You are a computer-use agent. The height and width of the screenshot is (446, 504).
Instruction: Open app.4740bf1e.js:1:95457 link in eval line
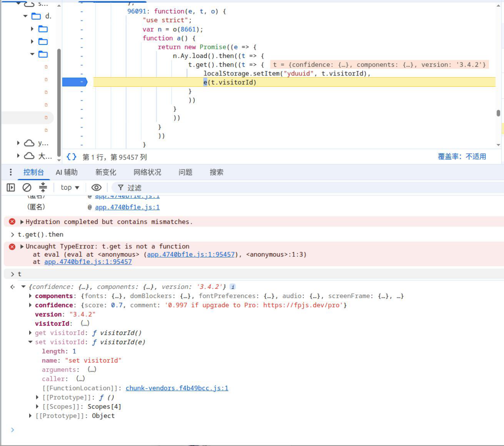pos(191,254)
